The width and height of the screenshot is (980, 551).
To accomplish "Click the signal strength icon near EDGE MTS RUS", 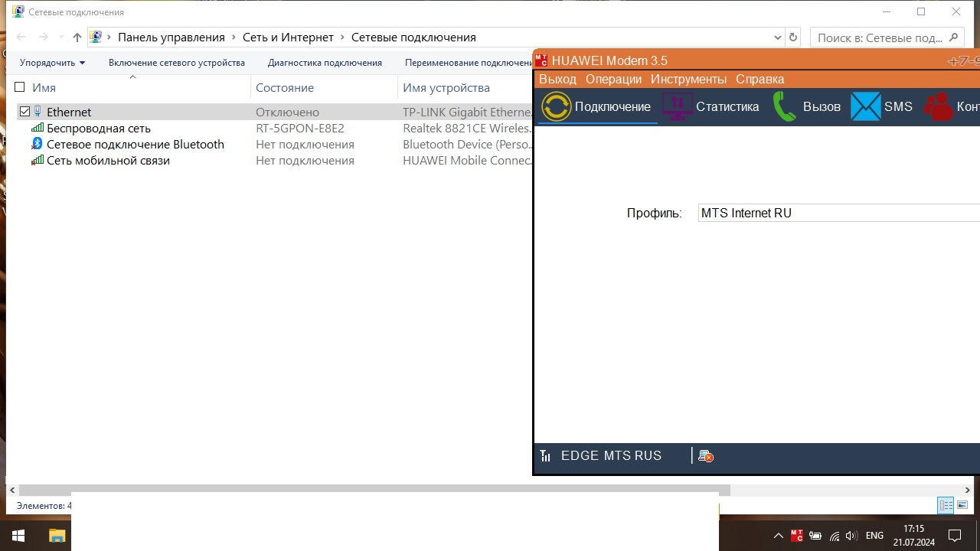I will tap(545, 456).
